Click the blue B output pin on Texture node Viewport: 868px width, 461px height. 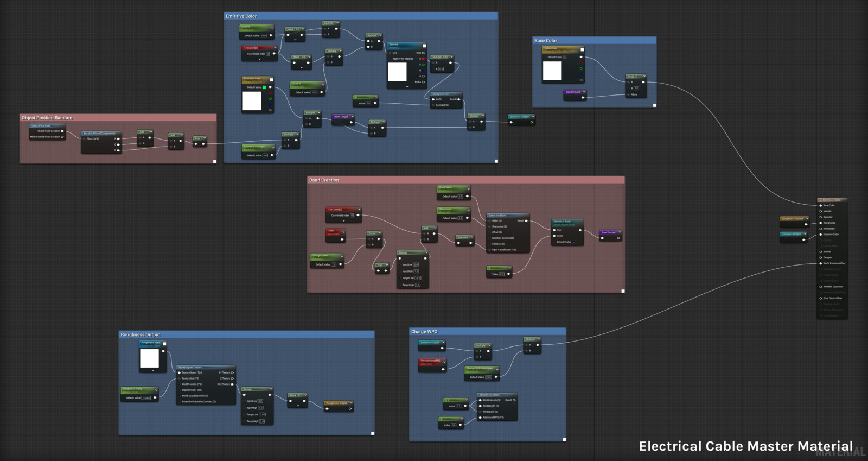[x=423, y=71]
